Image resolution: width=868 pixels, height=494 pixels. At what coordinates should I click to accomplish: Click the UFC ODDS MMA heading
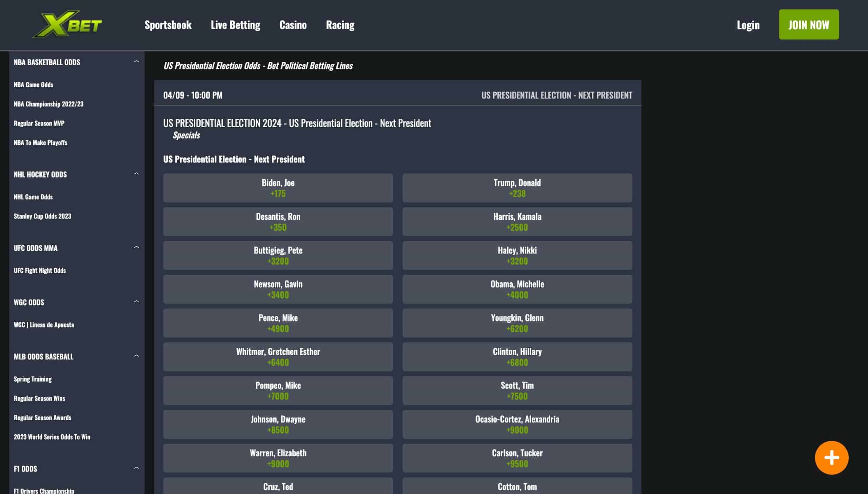[x=36, y=248]
